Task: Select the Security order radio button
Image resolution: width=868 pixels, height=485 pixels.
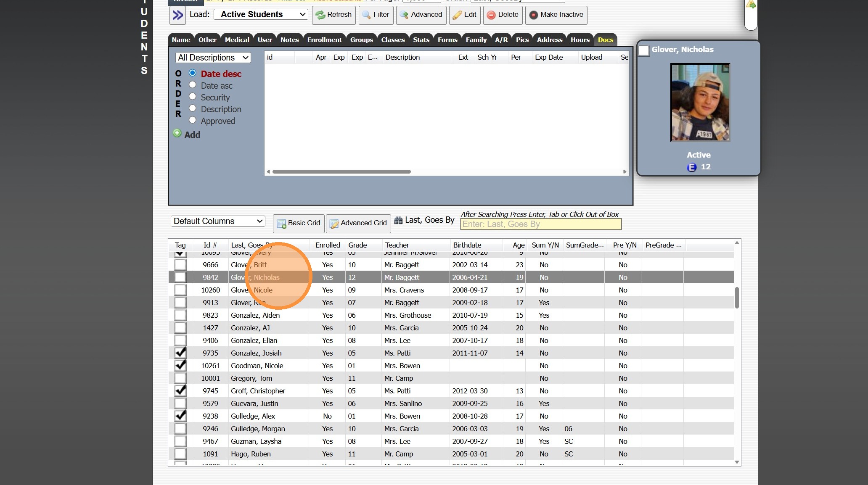Action: (x=193, y=97)
